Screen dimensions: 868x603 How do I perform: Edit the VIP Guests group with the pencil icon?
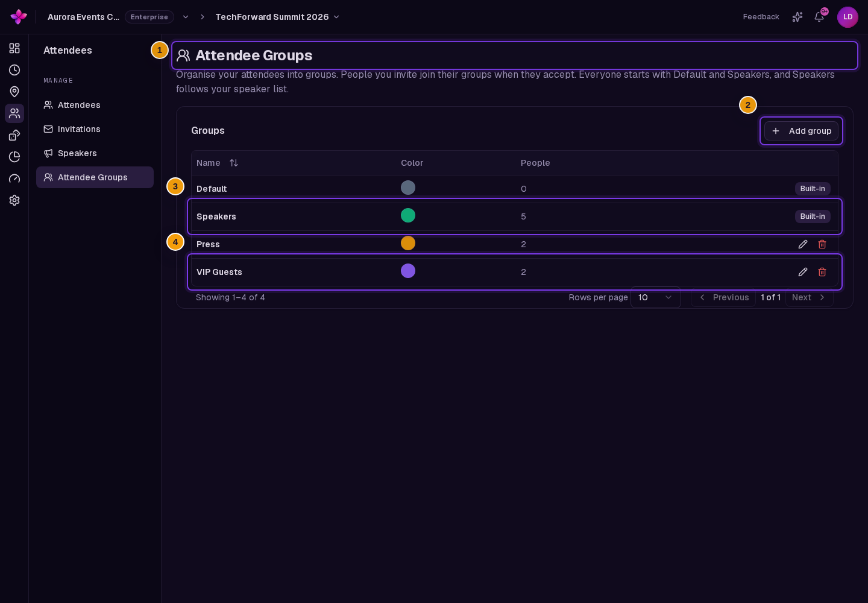803,272
